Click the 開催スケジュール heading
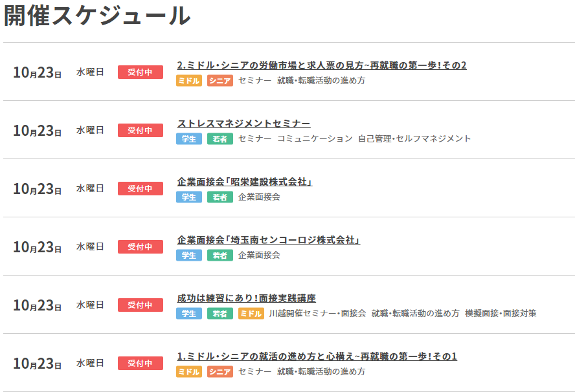This screenshot has width=575, height=392. tap(97, 16)
